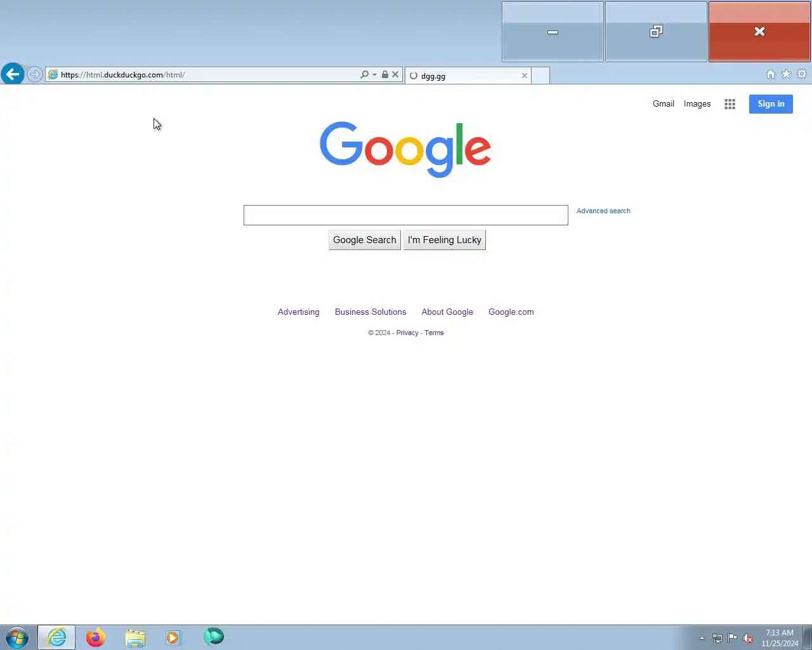Switch to the dgg.gg tab
This screenshot has width=812, height=650.
coord(467,76)
